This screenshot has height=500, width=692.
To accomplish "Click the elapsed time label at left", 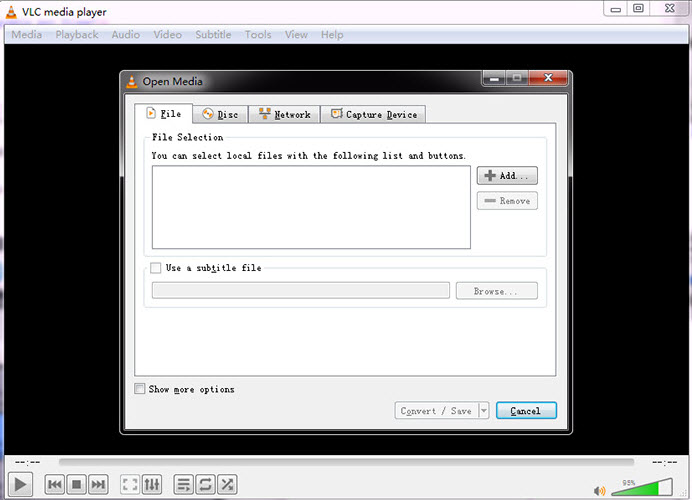I will [x=27, y=462].
